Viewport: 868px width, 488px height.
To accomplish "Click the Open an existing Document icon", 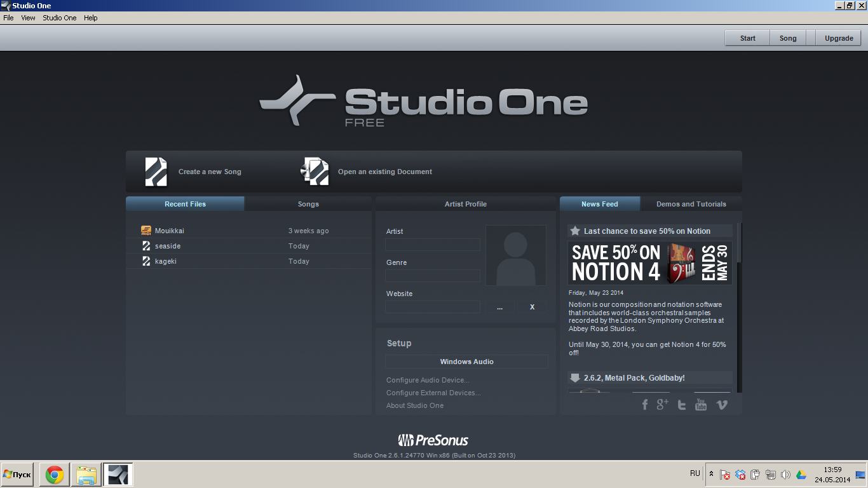I will tap(315, 172).
